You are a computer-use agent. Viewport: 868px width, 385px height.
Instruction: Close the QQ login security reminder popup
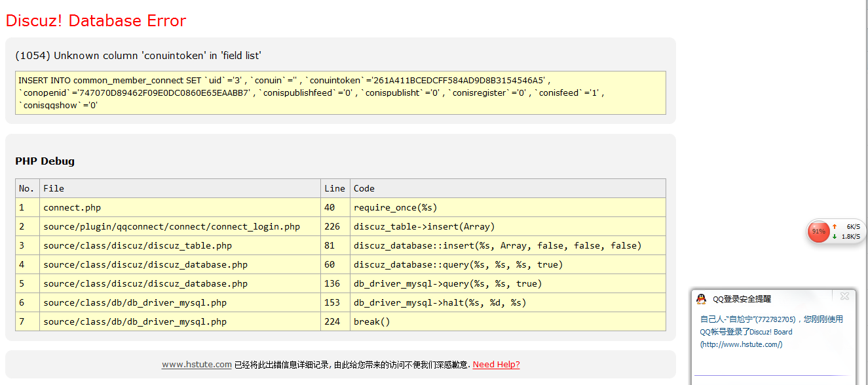coord(844,296)
